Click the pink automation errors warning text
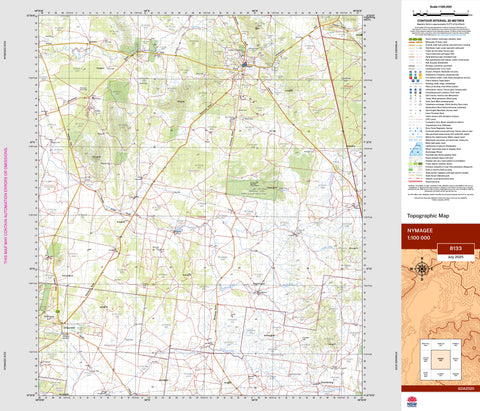Image resolution: width=480 pixels, height=411 pixels. [6, 206]
